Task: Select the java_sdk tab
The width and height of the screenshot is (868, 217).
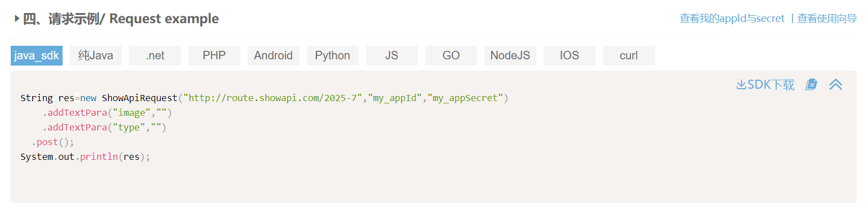Action: pyautogui.click(x=37, y=55)
